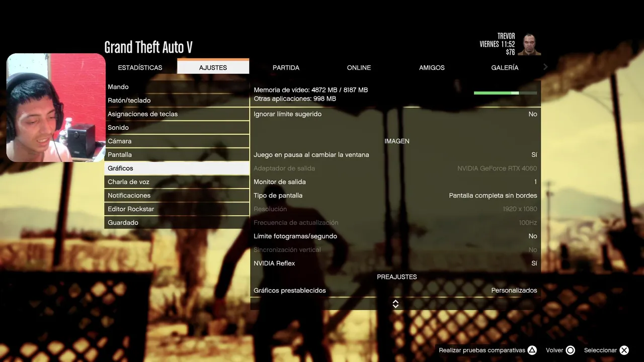Click the Trevor character portrait
Viewport: 644px width, 362px height.
[x=529, y=44]
